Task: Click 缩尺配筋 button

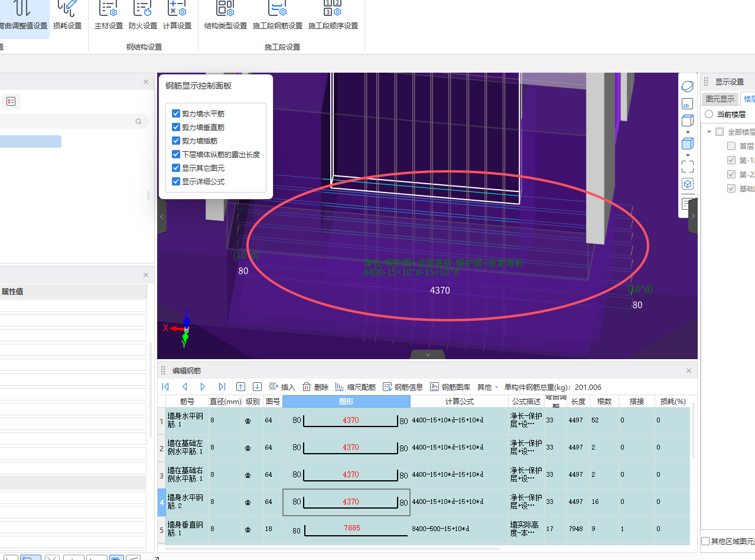Action: [x=355, y=388]
